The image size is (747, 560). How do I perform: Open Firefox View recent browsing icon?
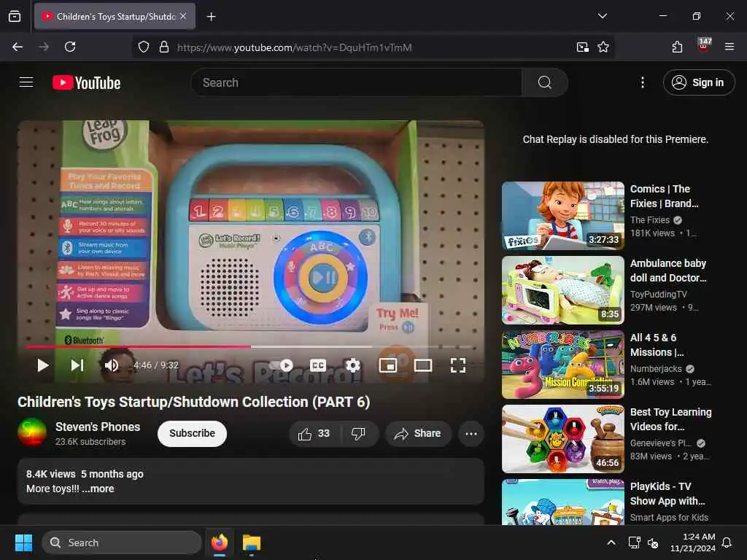coord(15,16)
